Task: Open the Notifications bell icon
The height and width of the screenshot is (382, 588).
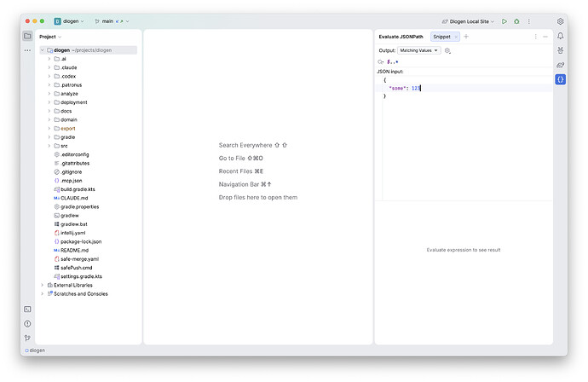Action: pos(560,36)
